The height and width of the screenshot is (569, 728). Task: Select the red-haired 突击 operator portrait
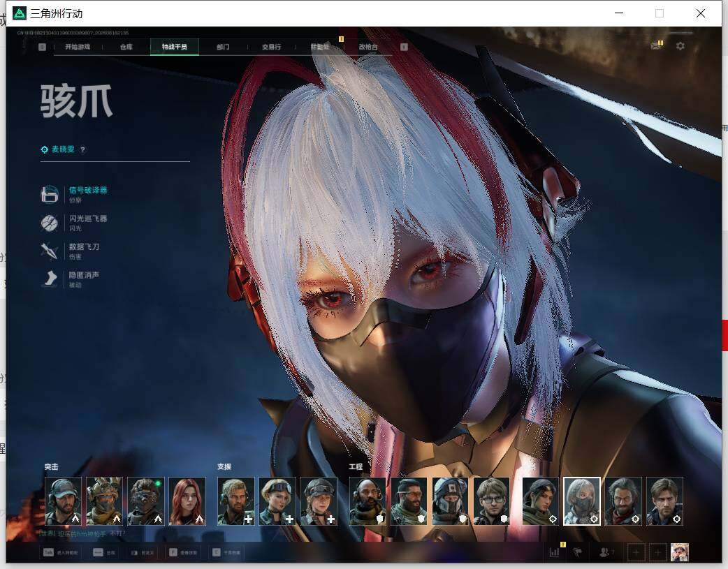click(187, 501)
